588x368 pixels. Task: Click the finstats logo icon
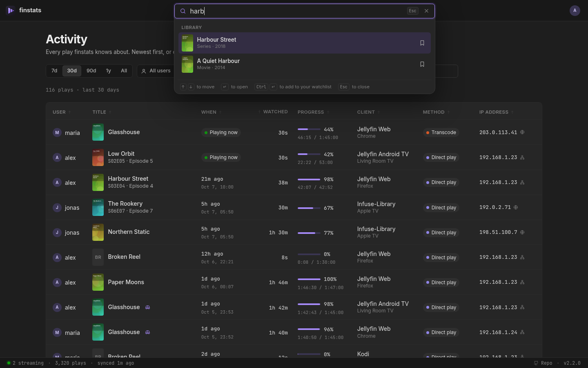pos(11,10)
